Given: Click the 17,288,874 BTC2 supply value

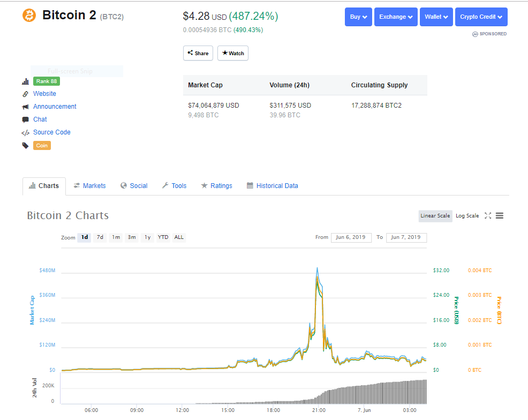Looking at the screenshot, I should coord(376,106).
